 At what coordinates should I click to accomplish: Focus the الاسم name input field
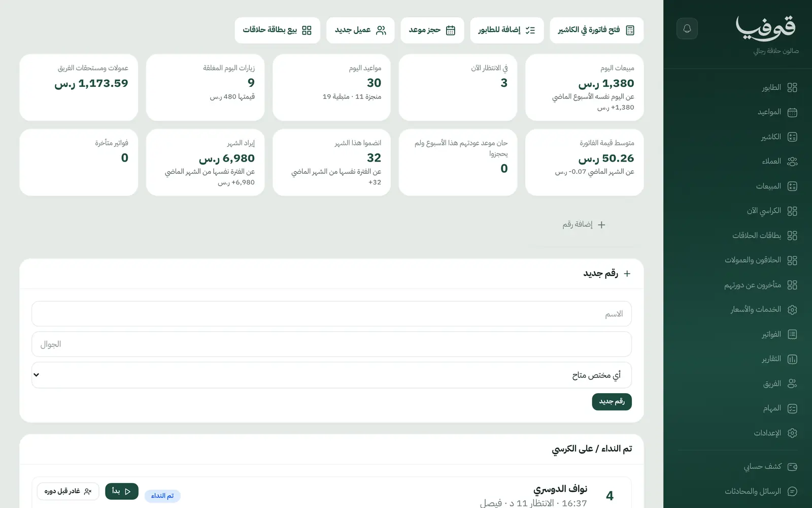tap(331, 314)
